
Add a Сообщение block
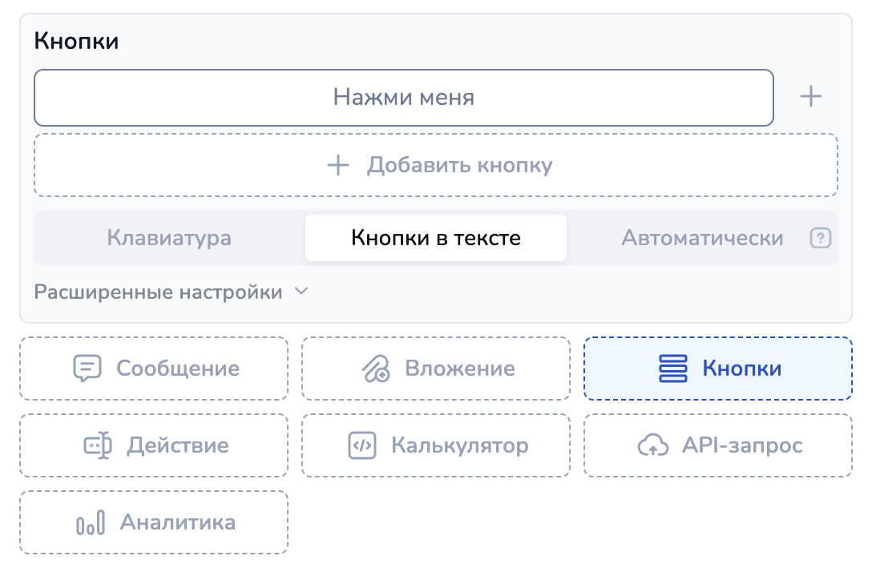tap(154, 369)
